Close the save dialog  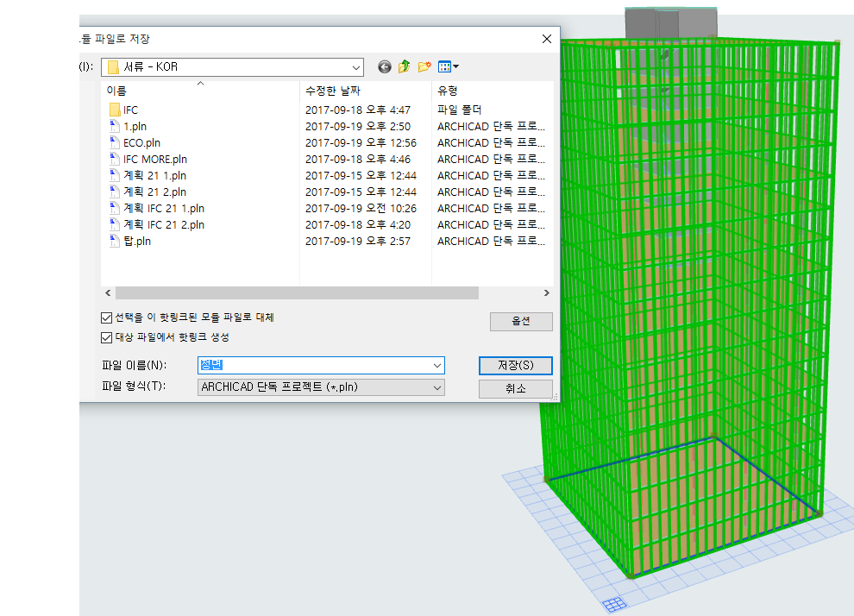[547, 39]
